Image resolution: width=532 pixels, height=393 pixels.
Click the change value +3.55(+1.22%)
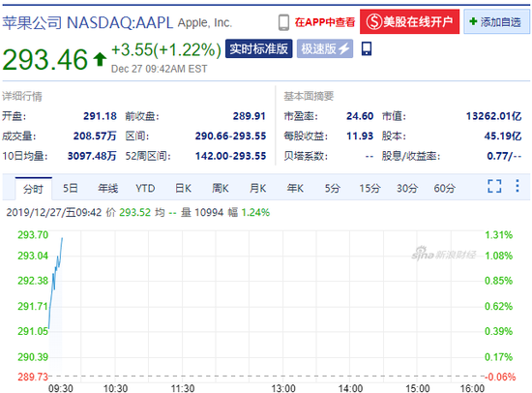click(x=166, y=49)
